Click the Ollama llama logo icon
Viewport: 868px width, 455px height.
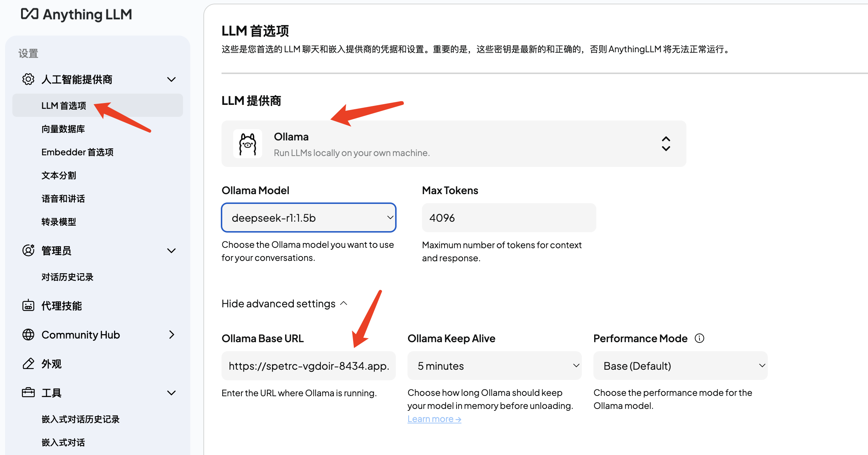[248, 144]
